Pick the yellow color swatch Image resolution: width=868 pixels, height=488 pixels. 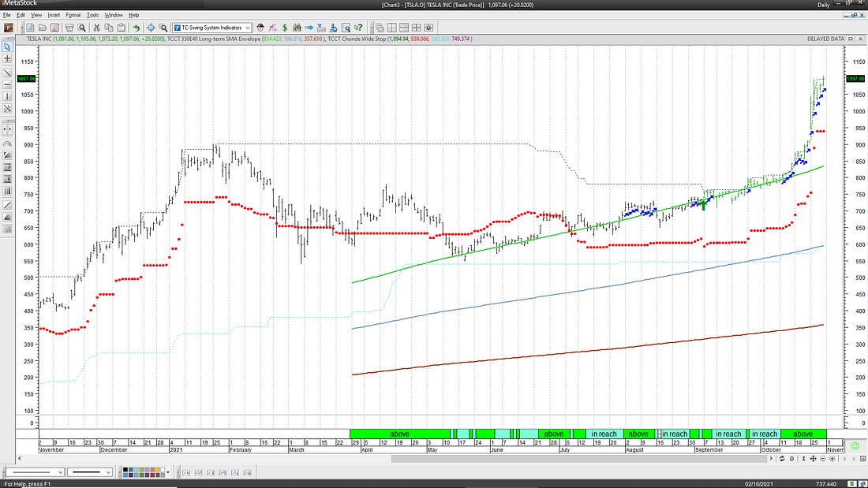tap(158, 469)
